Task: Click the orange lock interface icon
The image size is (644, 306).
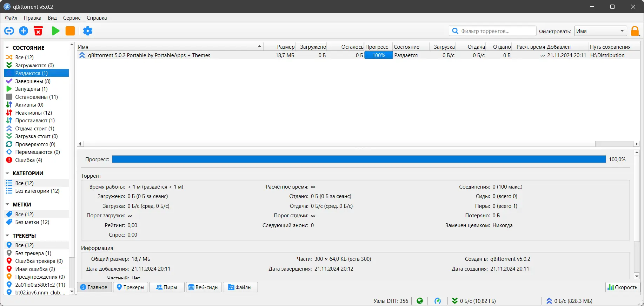Action: pyautogui.click(x=635, y=31)
